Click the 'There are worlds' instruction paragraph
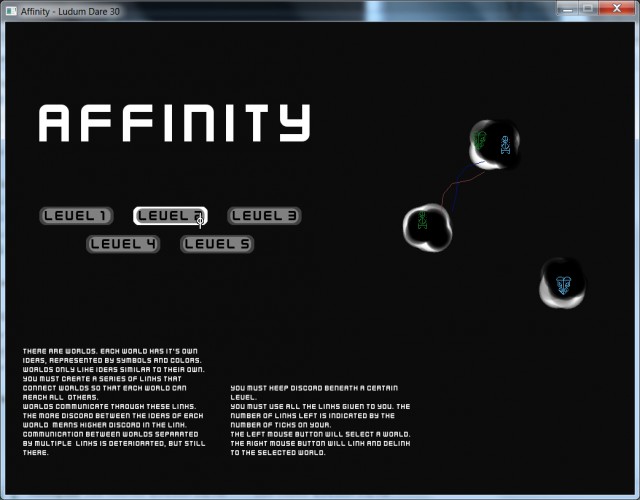This screenshot has width=640, height=500. point(114,402)
